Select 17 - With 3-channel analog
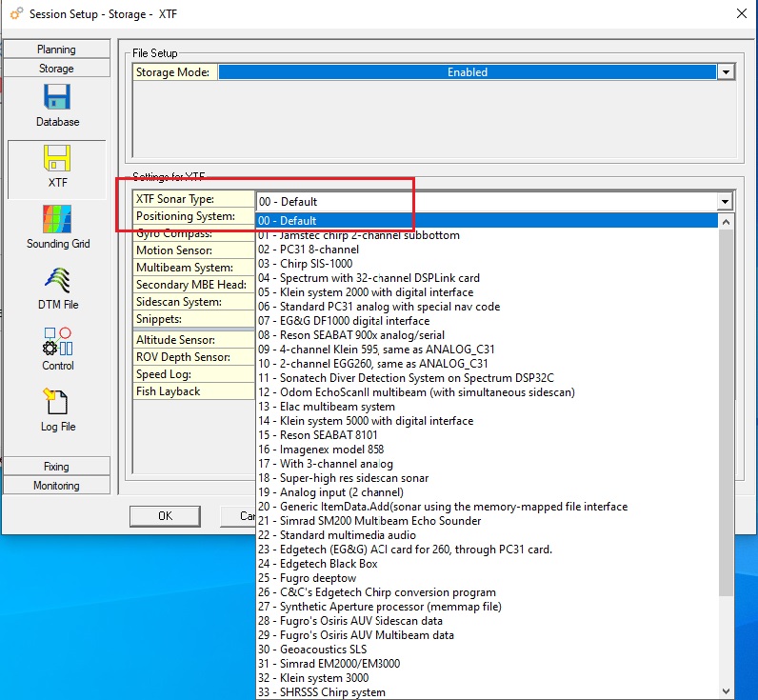 (487, 464)
